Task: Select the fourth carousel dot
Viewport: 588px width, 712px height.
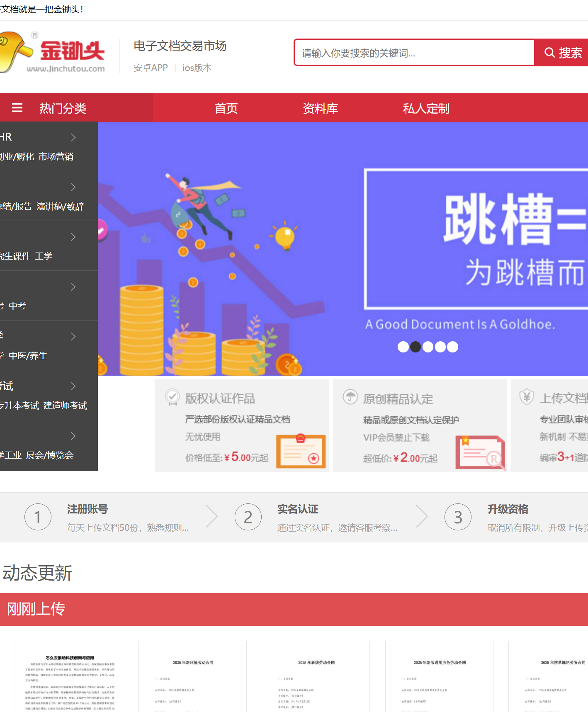Action: [440, 347]
